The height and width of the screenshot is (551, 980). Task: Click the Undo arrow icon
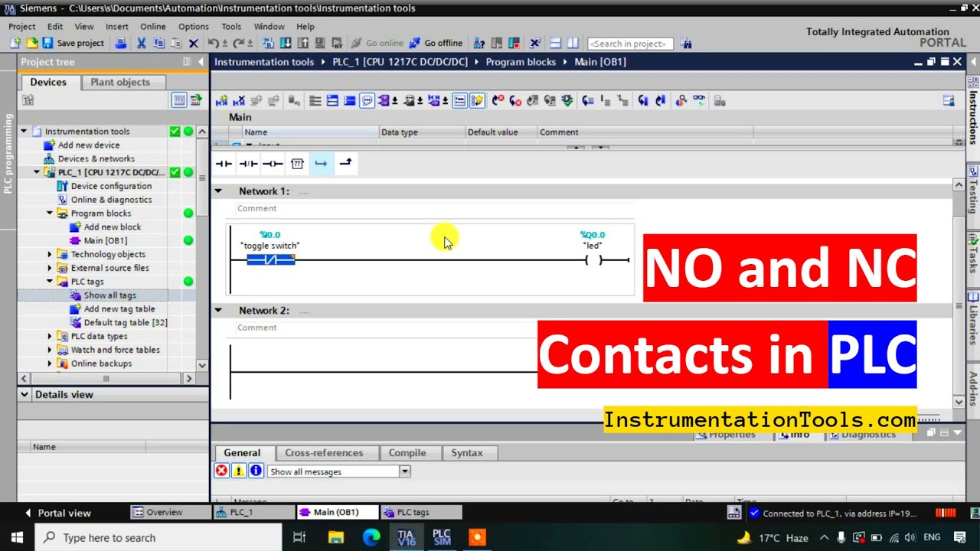(x=213, y=43)
